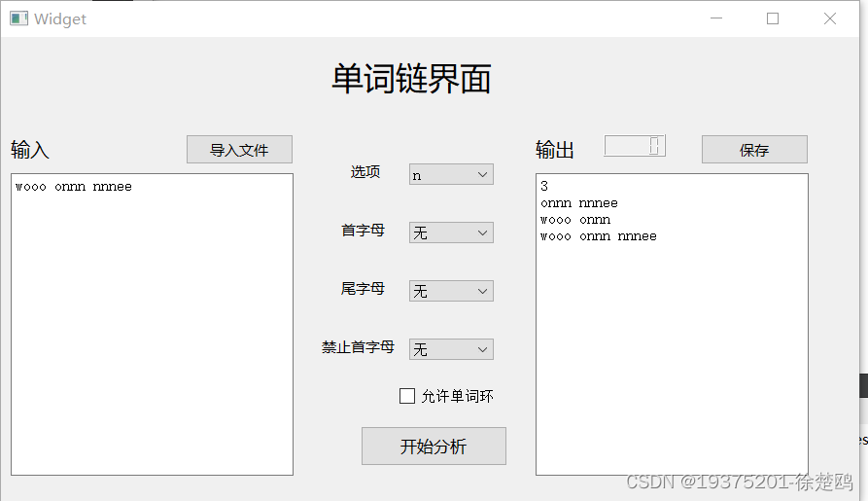Viewport: 868px width, 501px height.
Task: Click inside the 输出 results text area
Action: (x=672, y=350)
